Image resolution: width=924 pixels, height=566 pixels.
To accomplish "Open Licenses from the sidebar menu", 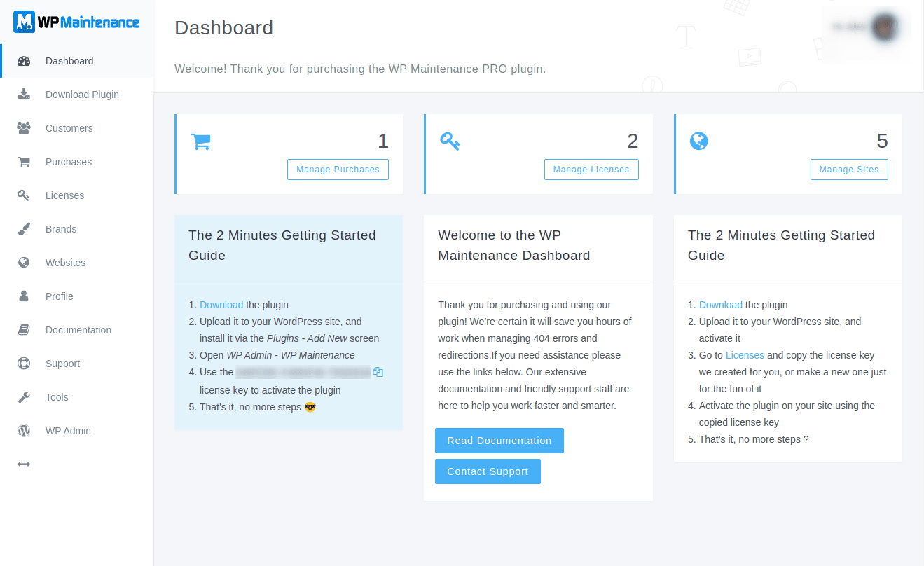I will (x=77, y=195).
